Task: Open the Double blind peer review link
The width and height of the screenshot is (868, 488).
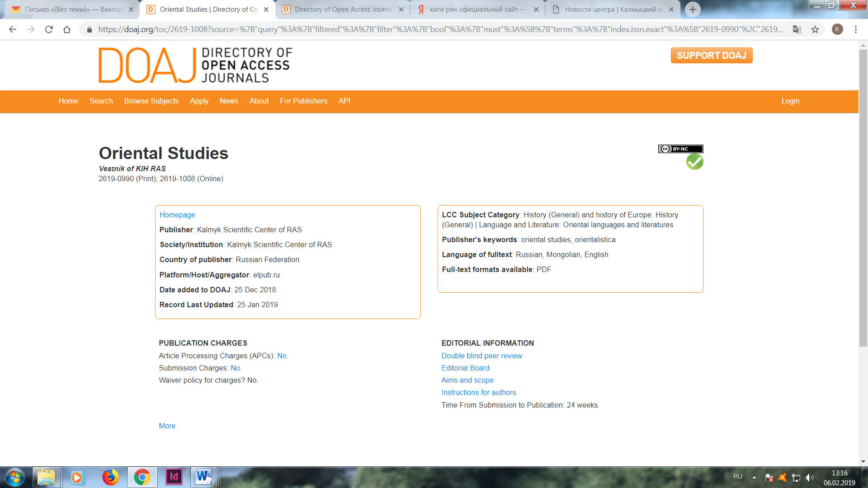Action: point(481,356)
